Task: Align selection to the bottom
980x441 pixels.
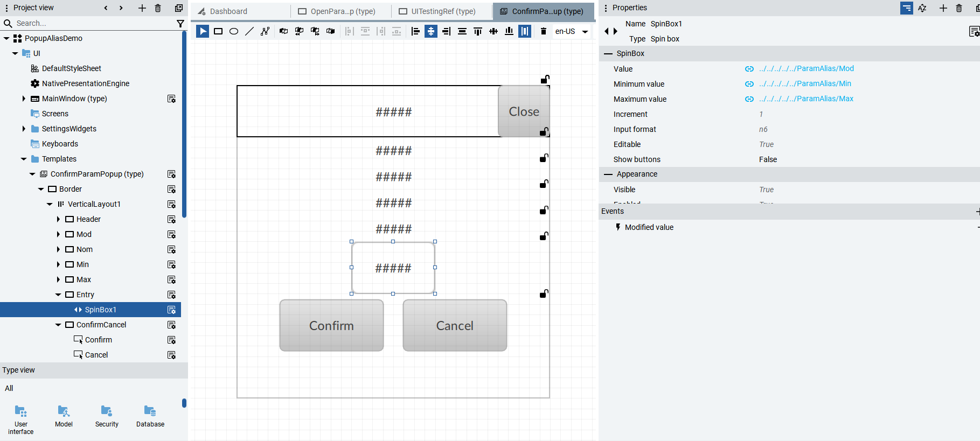Action: click(x=509, y=31)
